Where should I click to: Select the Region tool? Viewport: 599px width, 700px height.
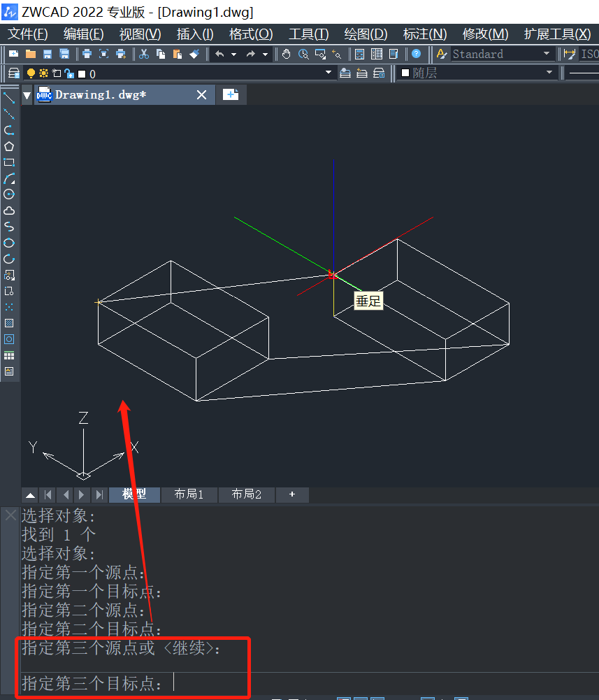pyautogui.click(x=9, y=339)
